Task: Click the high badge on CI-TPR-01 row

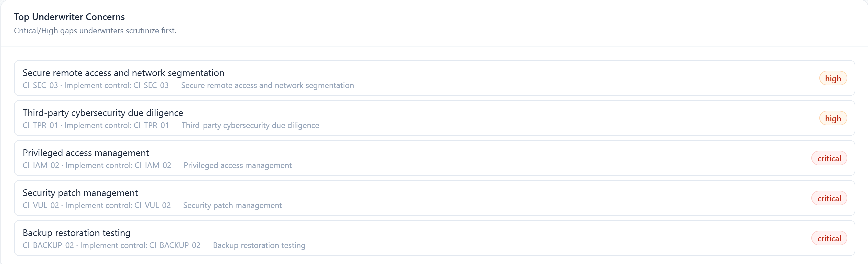Action: tap(833, 118)
